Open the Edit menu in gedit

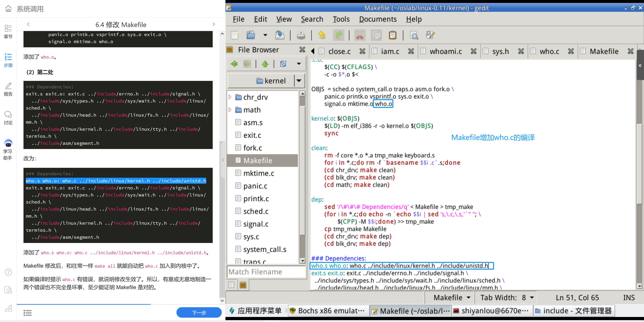261,19
